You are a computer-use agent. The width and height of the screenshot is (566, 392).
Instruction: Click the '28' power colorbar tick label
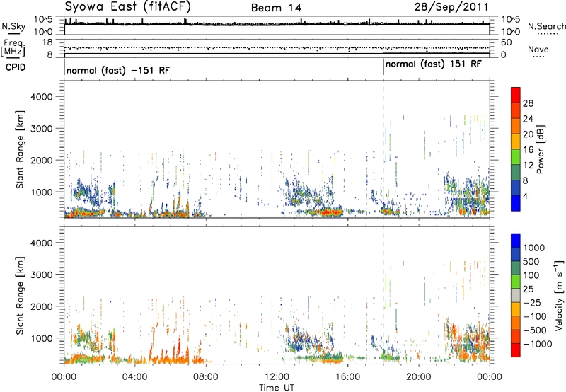(528, 103)
